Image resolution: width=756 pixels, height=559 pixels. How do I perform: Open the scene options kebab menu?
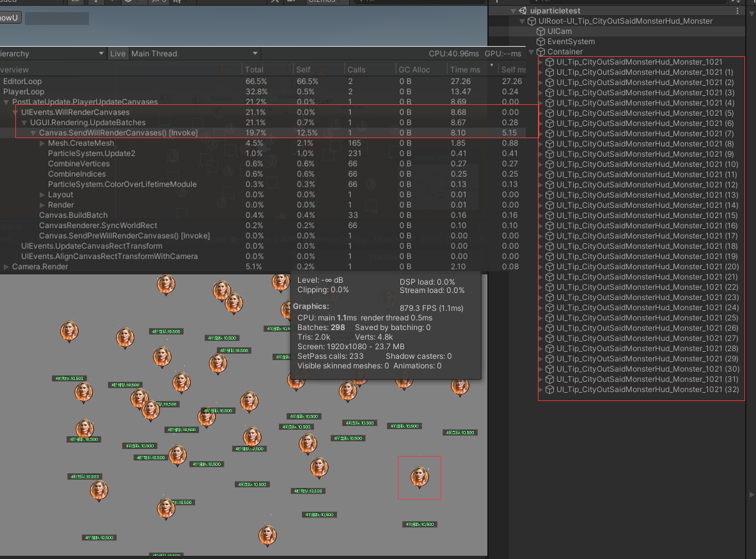pyautogui.click(x=737, y=11)
